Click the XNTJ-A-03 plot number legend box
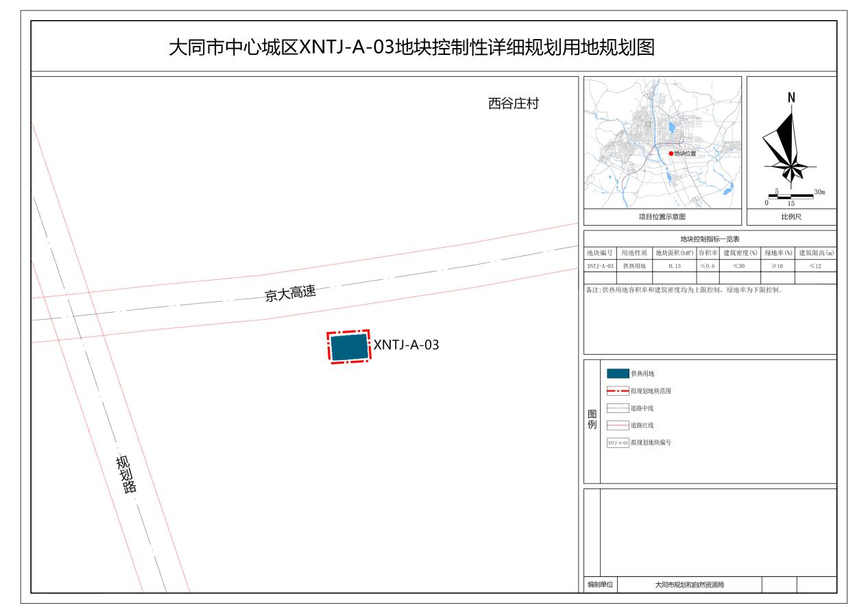The image size is (868, 614). tap(618, 442)
